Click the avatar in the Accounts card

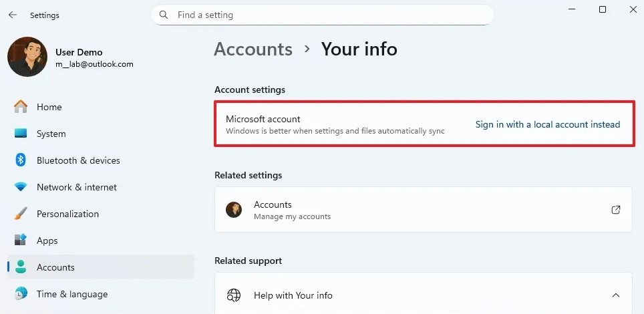click(x=234, y=210)
